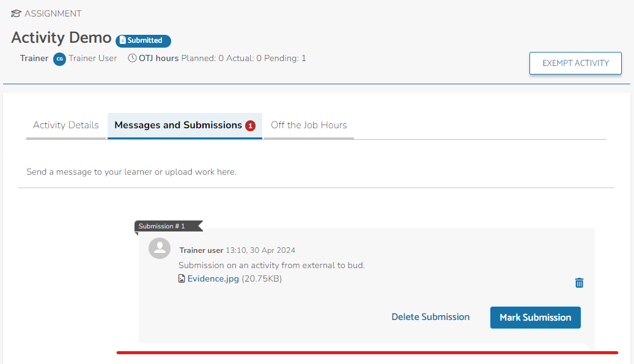Switch to the Off the Job Hours tab
Image resolution: width=634 pixels, height=364 pixels.
(309, 125)
